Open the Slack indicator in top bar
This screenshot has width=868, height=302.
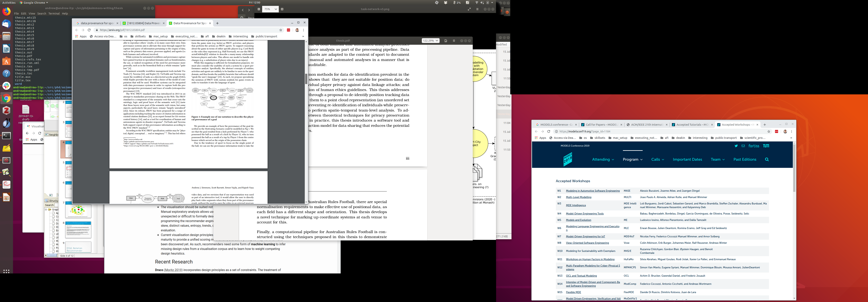pos(437,2)
